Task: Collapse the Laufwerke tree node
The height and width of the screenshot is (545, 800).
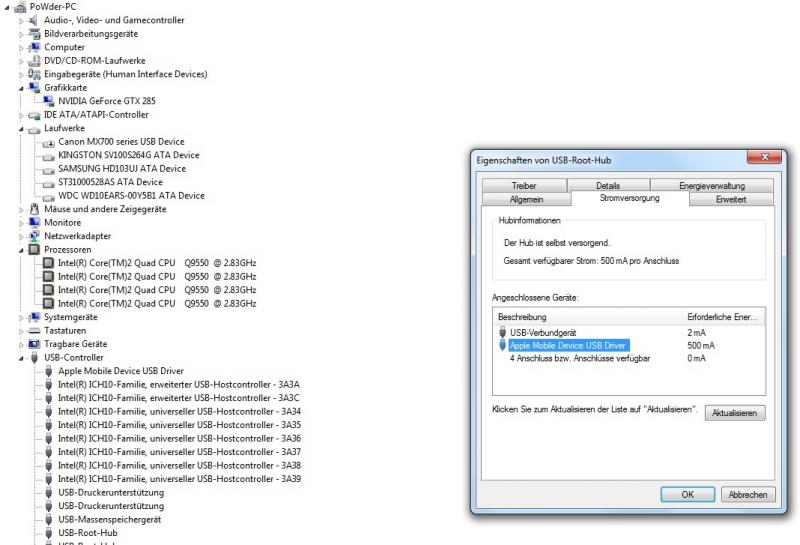Action: tap(21, 128)
